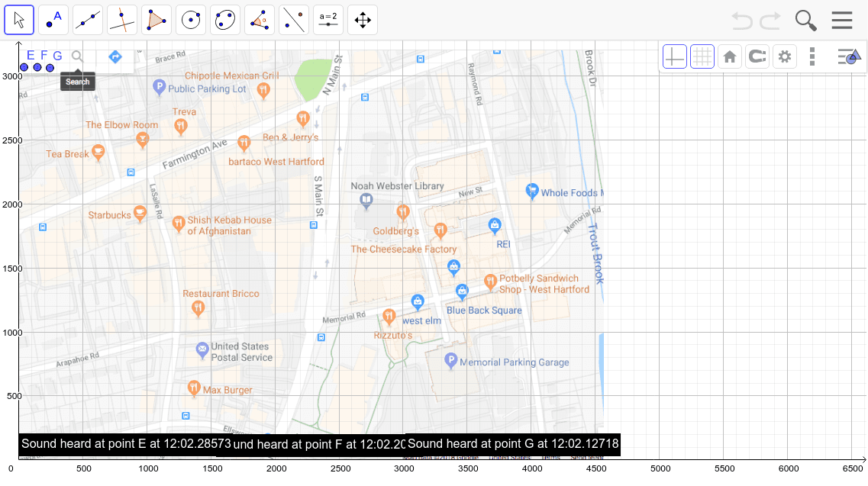The height and width of the screenshot is (486, 868).
Task: Click the Undo arrow
Action: 742,21
